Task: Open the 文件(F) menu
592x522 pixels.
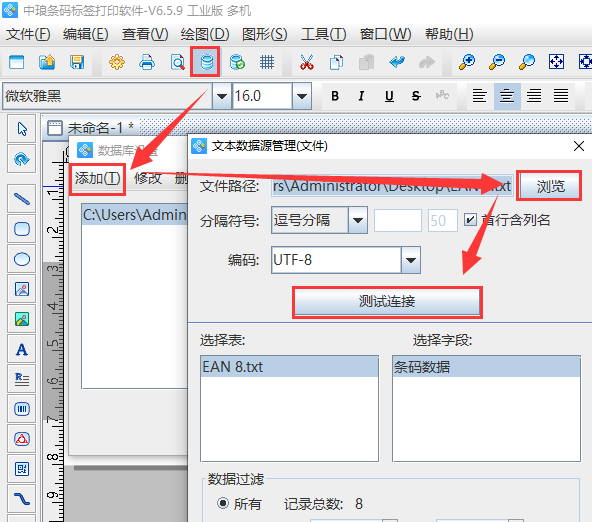Action: coord(28,34)
